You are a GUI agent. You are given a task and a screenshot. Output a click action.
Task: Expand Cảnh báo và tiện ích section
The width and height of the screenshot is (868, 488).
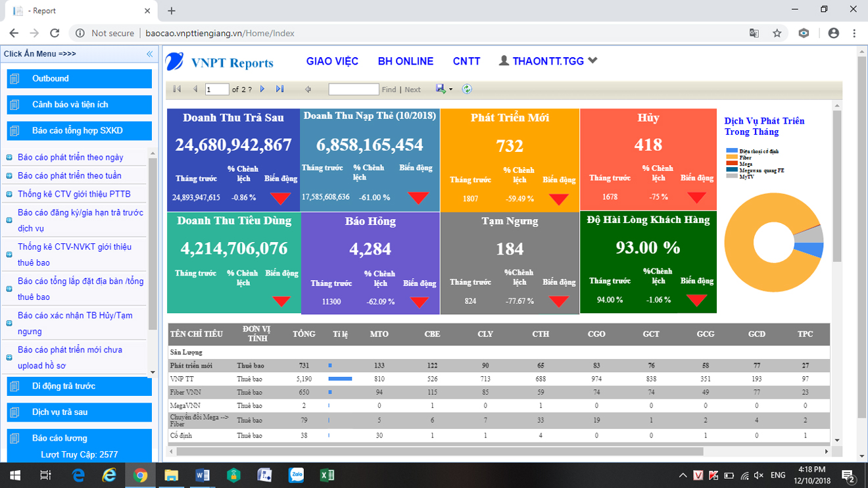[x=79, y=105]
